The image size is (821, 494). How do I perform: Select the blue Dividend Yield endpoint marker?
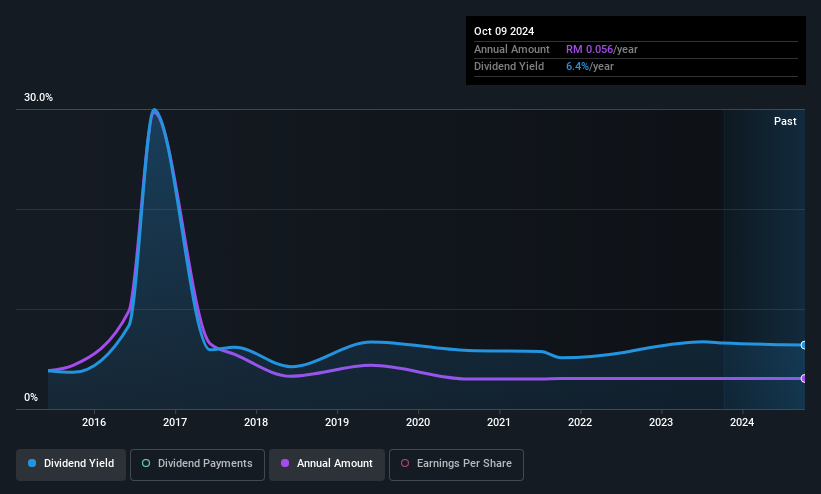tap(804, 345)
